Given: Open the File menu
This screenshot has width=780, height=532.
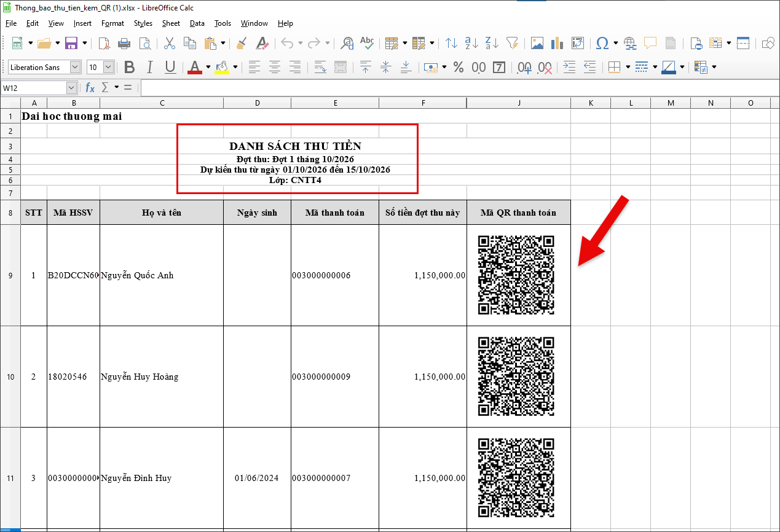Looking at the screenshot, I should (11, 23).
